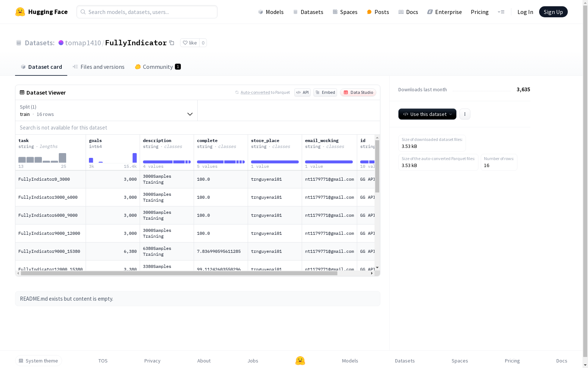Open the tomap1410 profile link
588x368 pixels.
pyautogui.click(x=83, y=43)
